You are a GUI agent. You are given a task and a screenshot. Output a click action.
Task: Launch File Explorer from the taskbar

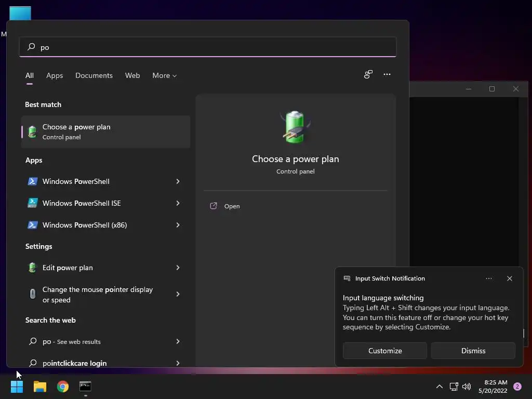[39, 387]
